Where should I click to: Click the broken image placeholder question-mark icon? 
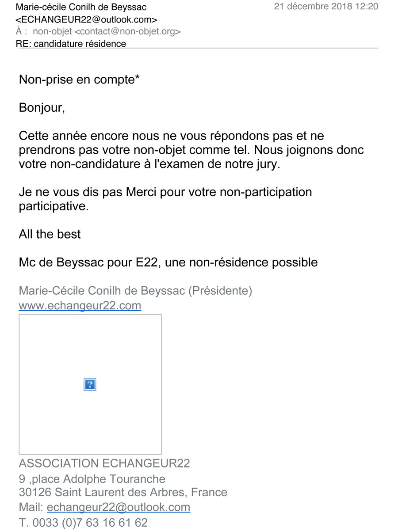point(90,384)
